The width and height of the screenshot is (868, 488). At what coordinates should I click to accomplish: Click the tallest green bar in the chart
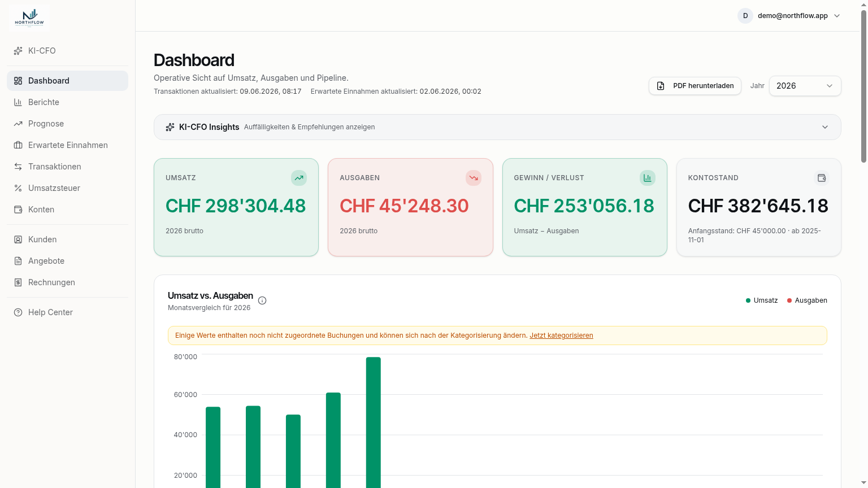pyautogui.click(x=374, y=422)
